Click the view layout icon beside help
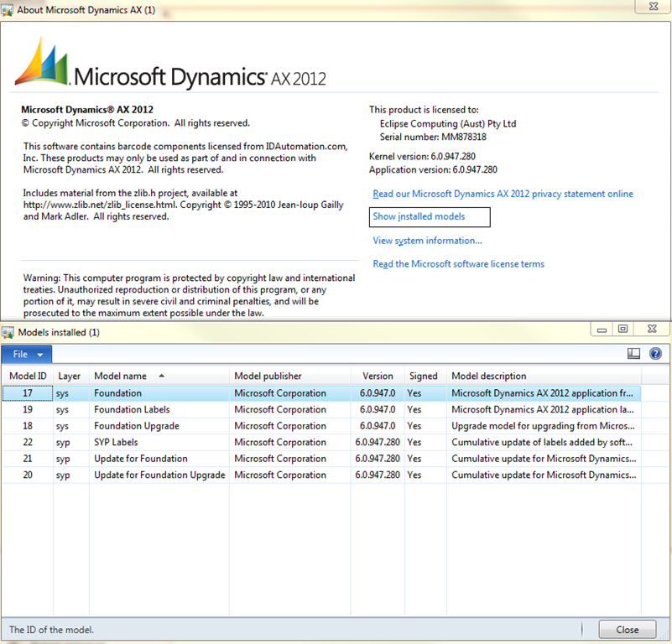The width and height of the screenshot is (672, 644). point(633,354)
